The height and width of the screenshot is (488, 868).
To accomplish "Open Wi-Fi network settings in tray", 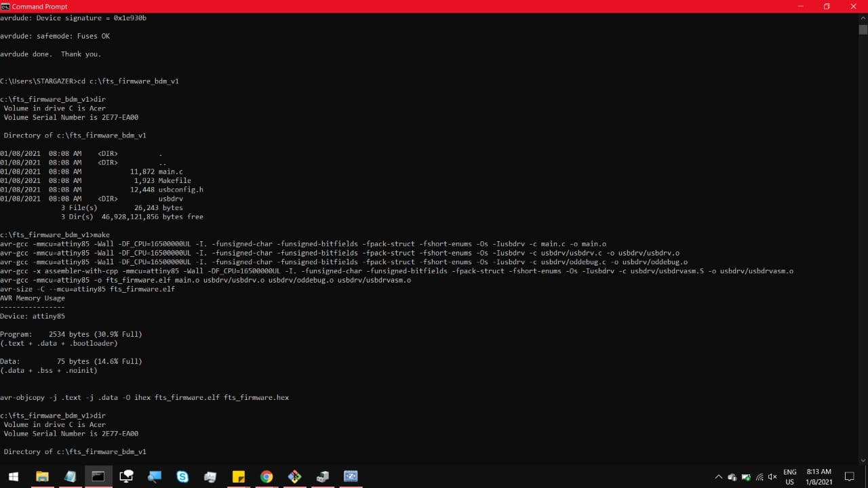I will (x=759, y=477).
